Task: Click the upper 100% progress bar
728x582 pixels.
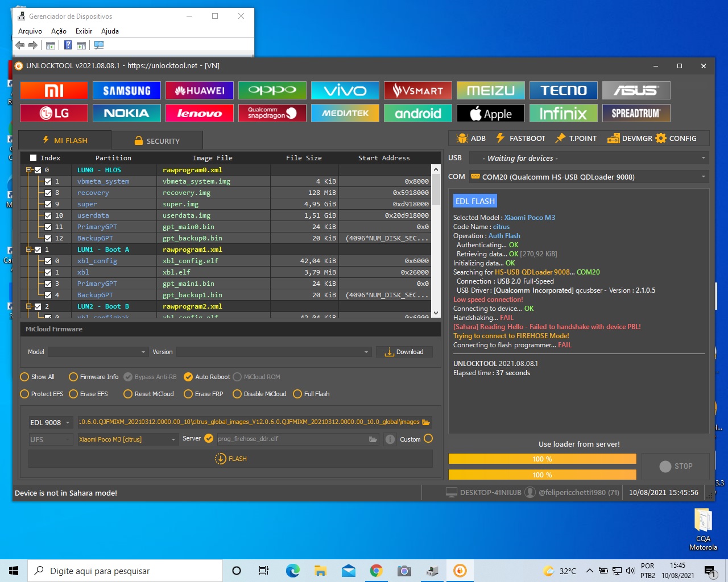Action: 542,459
